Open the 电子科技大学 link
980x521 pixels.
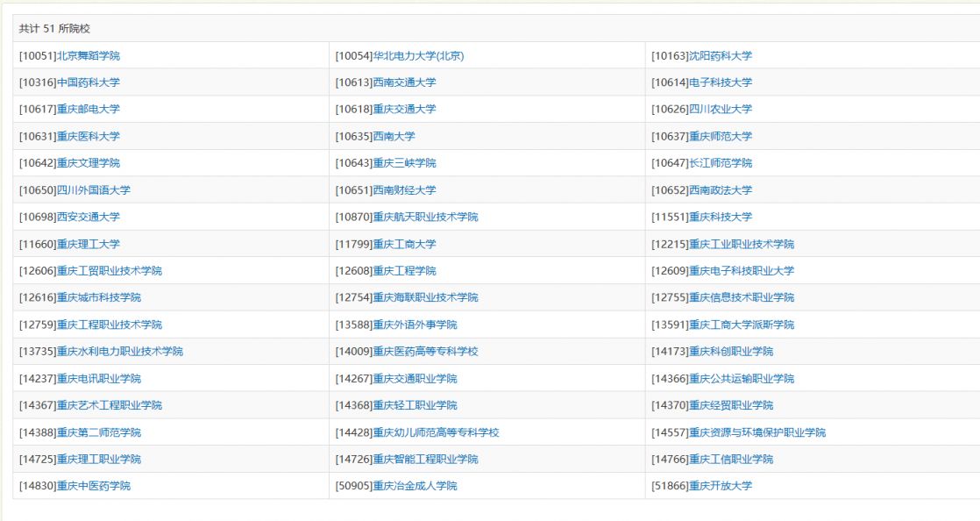click(721, 82)
